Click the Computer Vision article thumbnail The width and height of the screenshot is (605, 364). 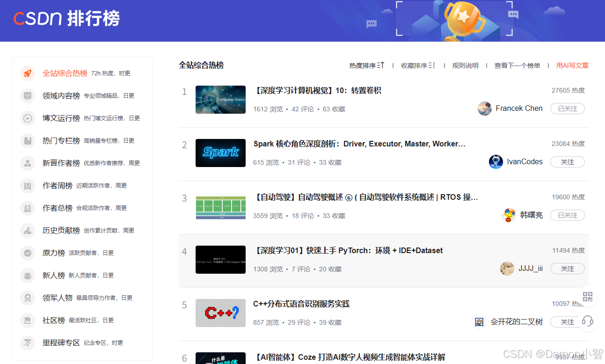point(220,100)
